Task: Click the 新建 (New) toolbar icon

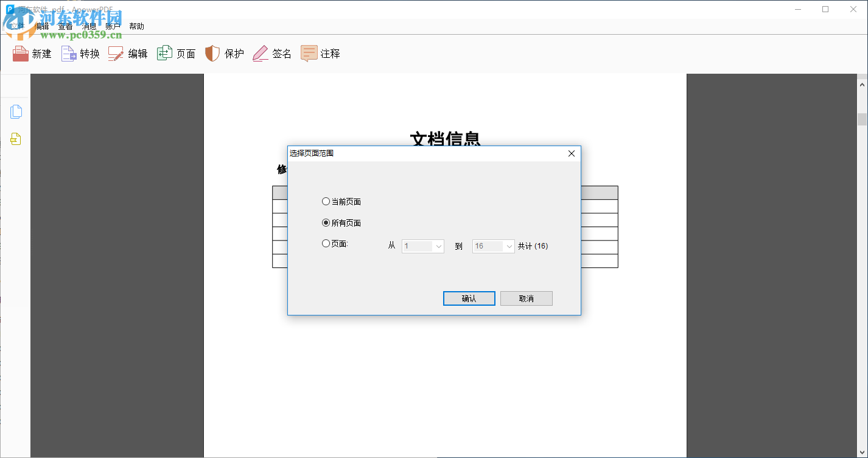Action: point(32,54)
